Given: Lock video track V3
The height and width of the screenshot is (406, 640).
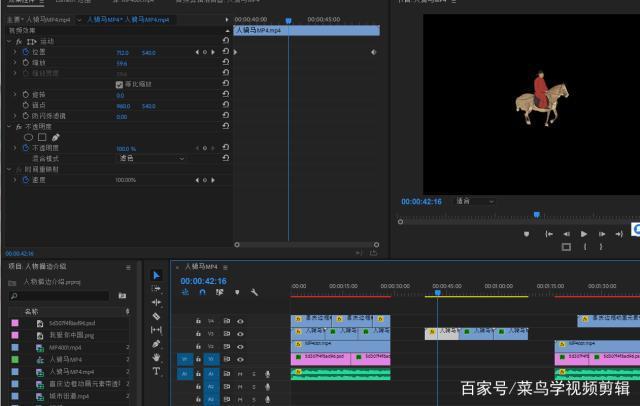Looking at the screenshot, I should pyautogui.click(x=198, y=334).
